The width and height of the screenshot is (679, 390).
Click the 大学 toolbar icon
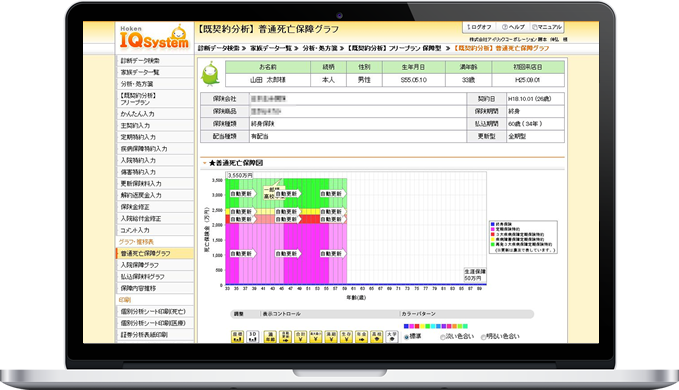click(392, 337)
